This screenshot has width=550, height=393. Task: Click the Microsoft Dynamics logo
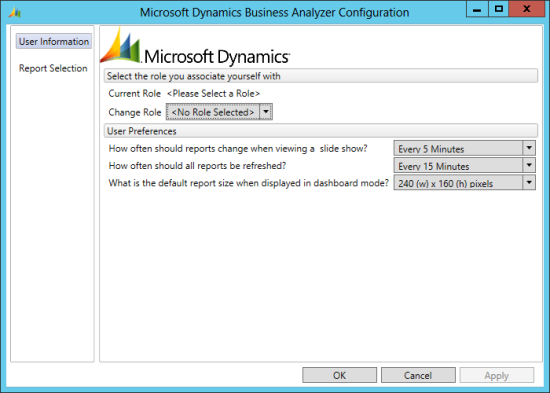click(195, 47)
